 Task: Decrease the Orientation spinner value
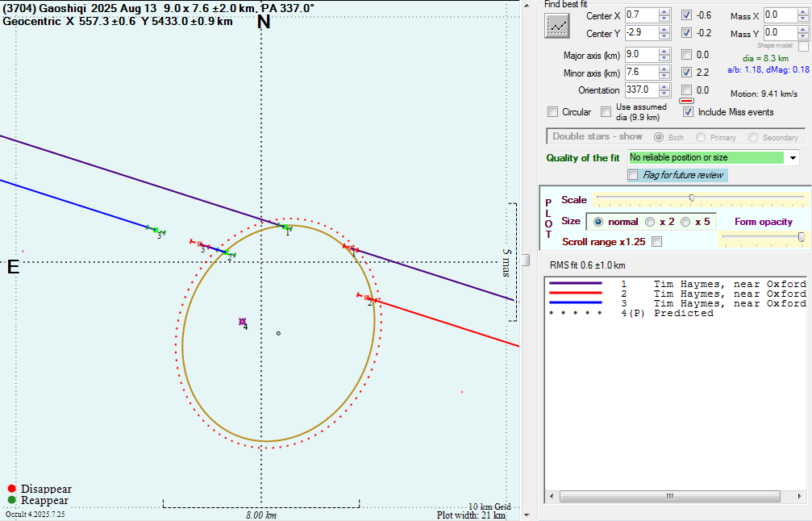click(x=664, y=94)
